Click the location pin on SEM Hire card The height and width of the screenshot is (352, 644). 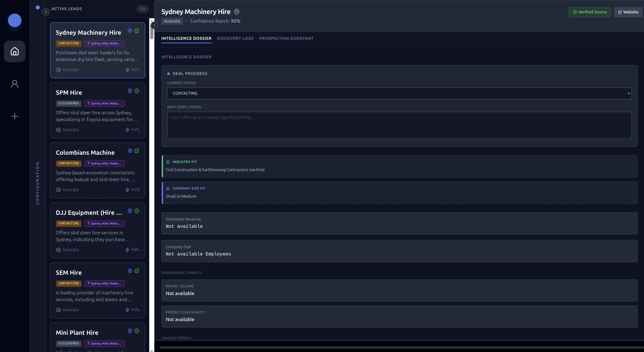click(x=130, y=271)
